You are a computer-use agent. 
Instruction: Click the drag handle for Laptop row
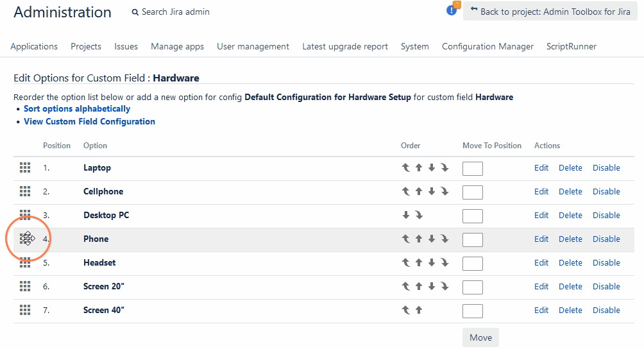pos(25,168)
